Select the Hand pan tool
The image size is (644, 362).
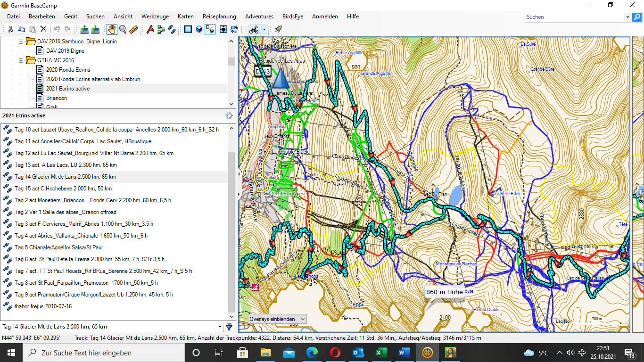(x=112, y=29)
